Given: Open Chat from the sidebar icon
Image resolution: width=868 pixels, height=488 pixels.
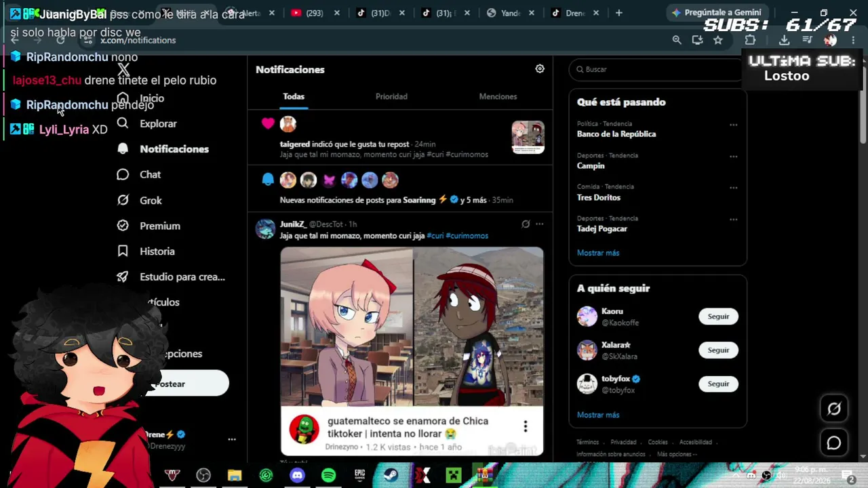Looking at the screenshot, I should click(123, 175).
